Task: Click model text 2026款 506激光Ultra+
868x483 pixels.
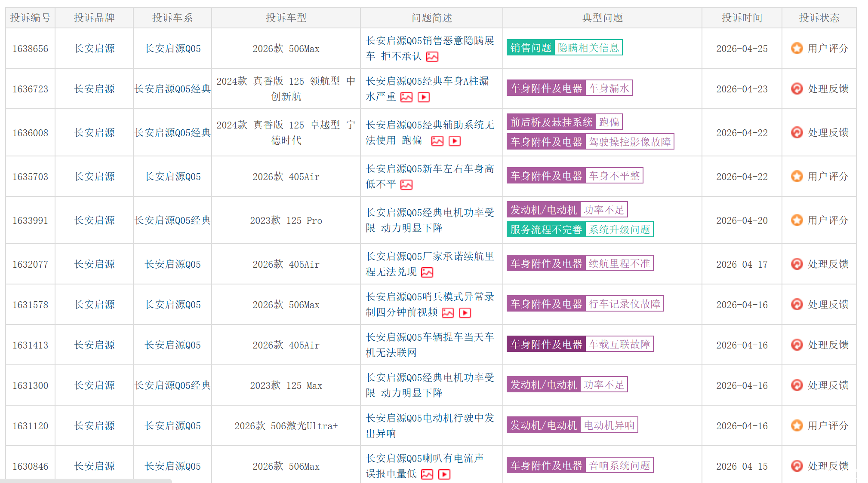Action: point(286,426)
